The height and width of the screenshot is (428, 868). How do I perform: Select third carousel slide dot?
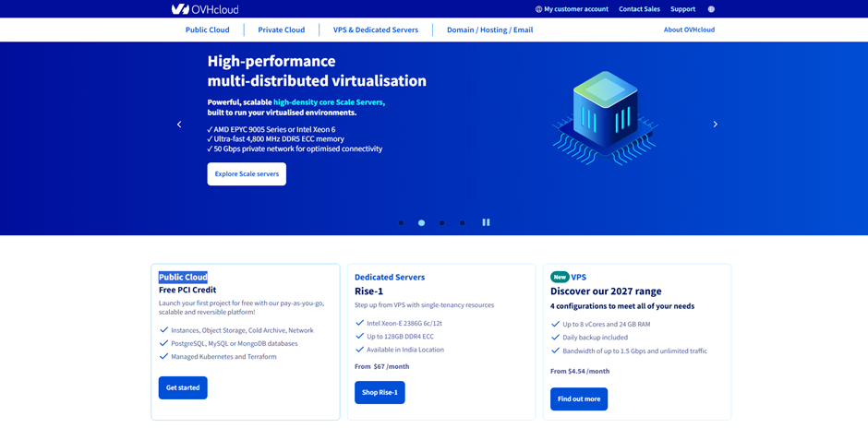(441, 223)
